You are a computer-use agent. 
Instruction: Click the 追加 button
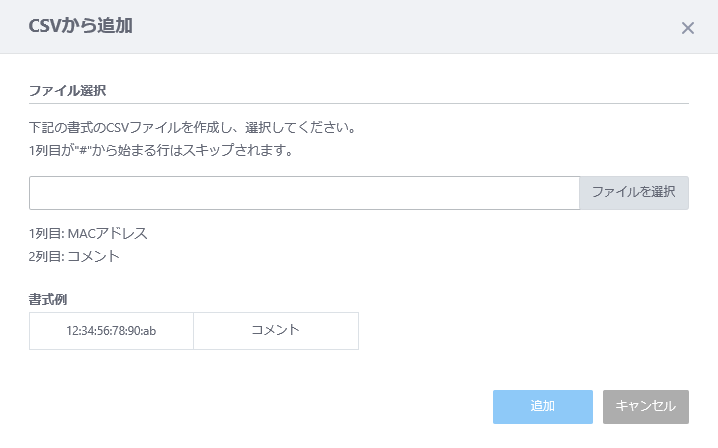(x=542, y=407)
